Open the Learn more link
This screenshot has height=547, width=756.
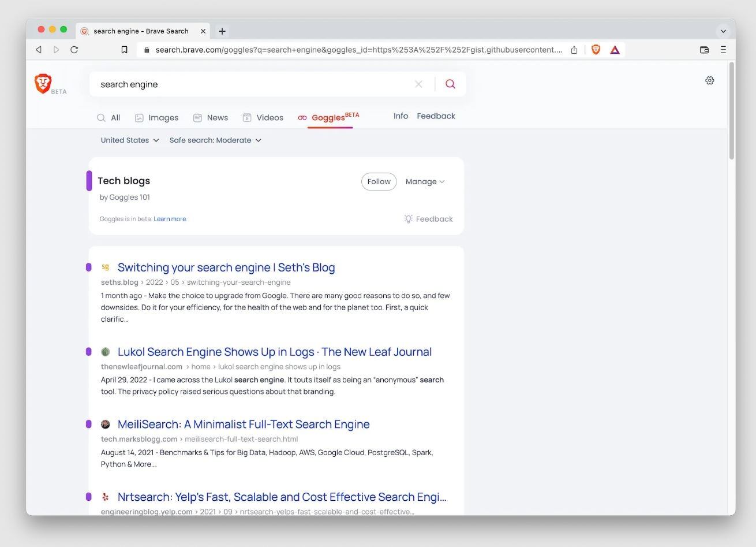(x=170, y=219)
